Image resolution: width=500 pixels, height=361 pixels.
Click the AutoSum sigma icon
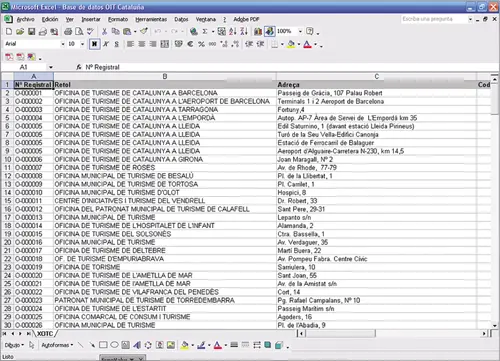click(205, 32)
